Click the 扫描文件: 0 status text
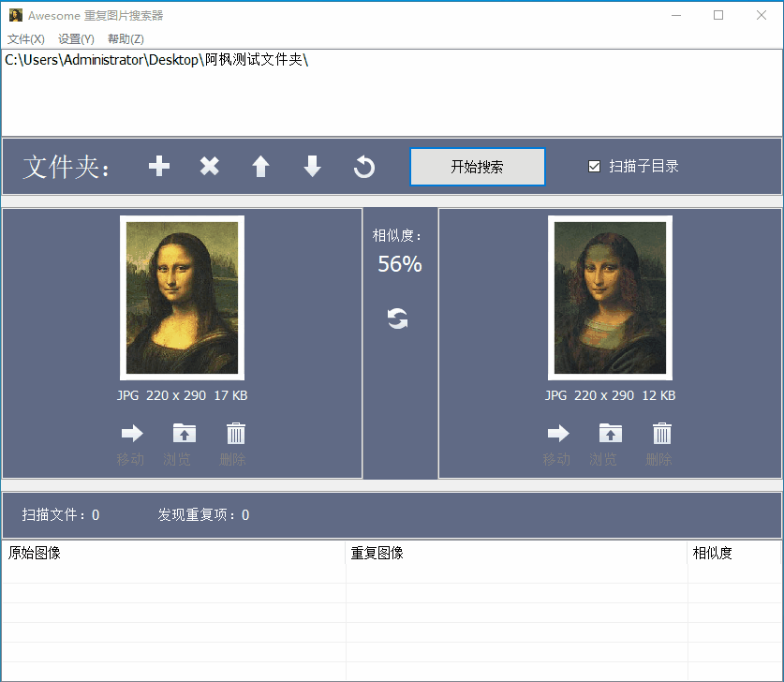 tap(61, 514)
